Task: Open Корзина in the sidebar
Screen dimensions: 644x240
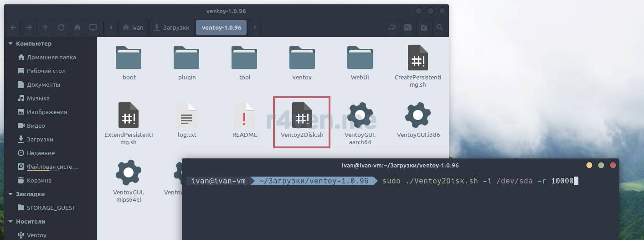Action: click(39, 180)
